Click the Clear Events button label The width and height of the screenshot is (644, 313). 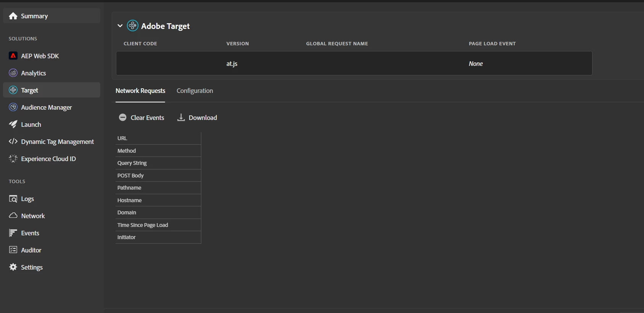pyautogui.click(x=147, y=118)
